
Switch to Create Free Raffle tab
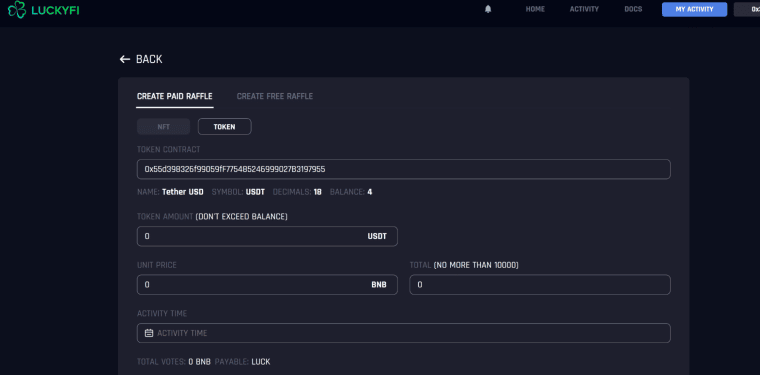click(x=275, y=96)
